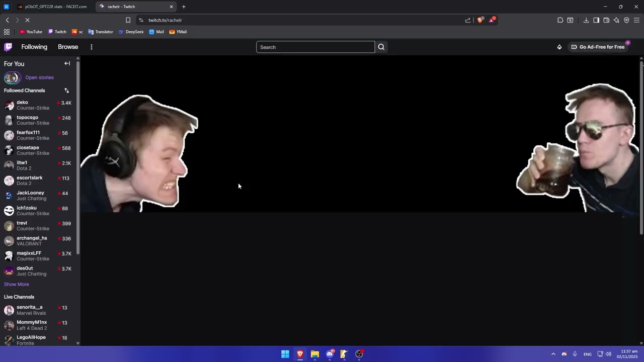This screenshot has width=644, height=362.
Task: Close the rachelr Twitch tab
Action: [x=171, y=7]
